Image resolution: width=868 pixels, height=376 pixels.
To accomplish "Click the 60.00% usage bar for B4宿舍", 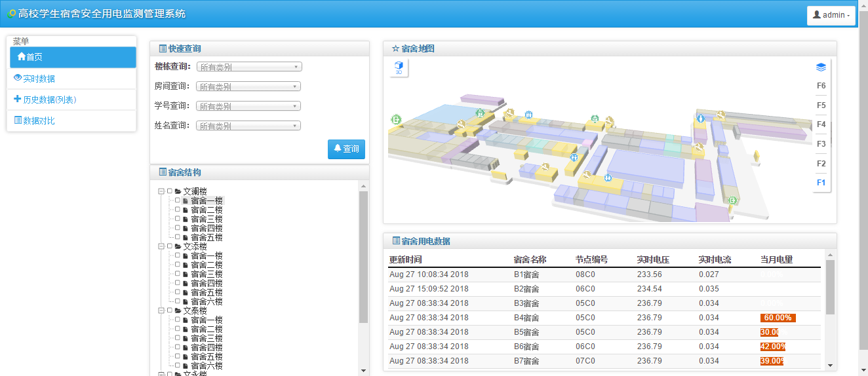I will point(778,318).
